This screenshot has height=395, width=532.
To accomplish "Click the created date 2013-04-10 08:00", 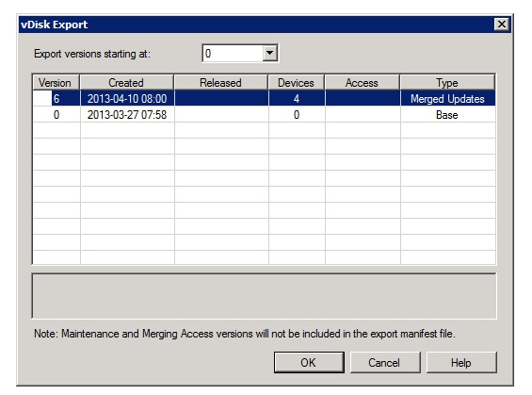I will click(x=127, y=98).
